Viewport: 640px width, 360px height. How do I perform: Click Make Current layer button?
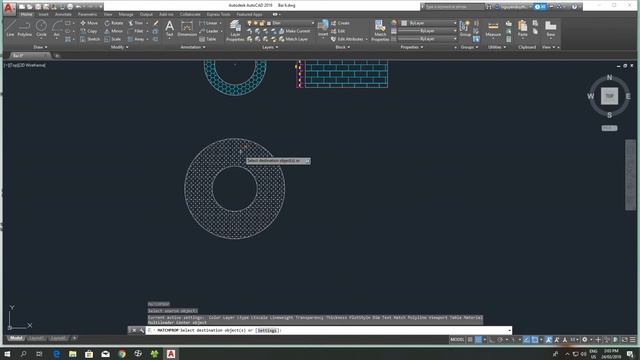tap(294, 31)
